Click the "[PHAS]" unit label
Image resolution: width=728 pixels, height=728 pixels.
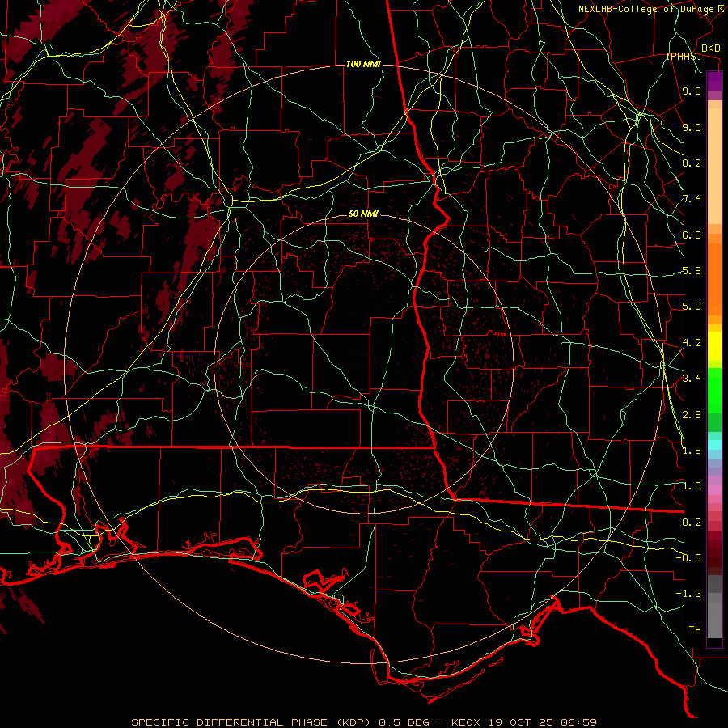click(x=684, y=57)
